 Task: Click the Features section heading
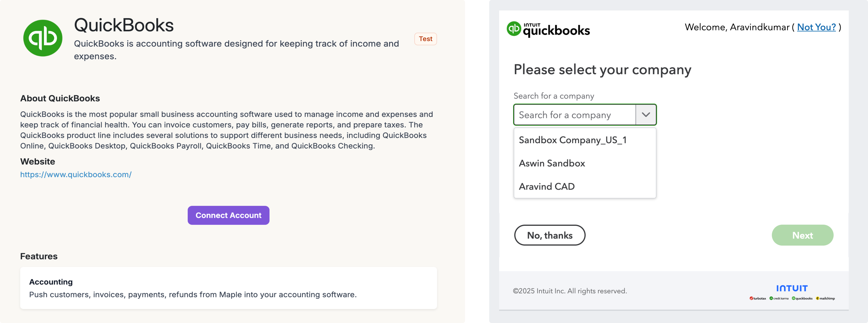click(x=39, y=256)
